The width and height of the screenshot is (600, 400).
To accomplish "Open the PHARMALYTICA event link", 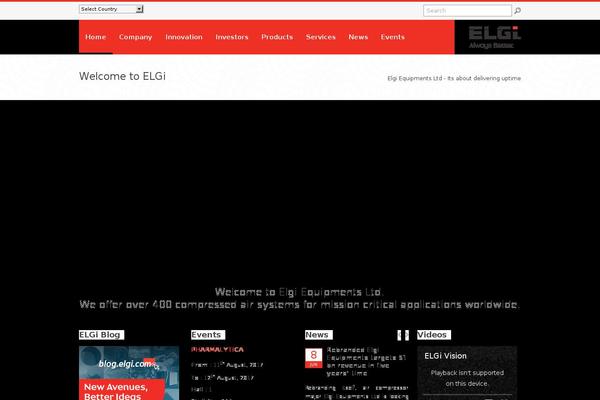I will coord(217,349).
